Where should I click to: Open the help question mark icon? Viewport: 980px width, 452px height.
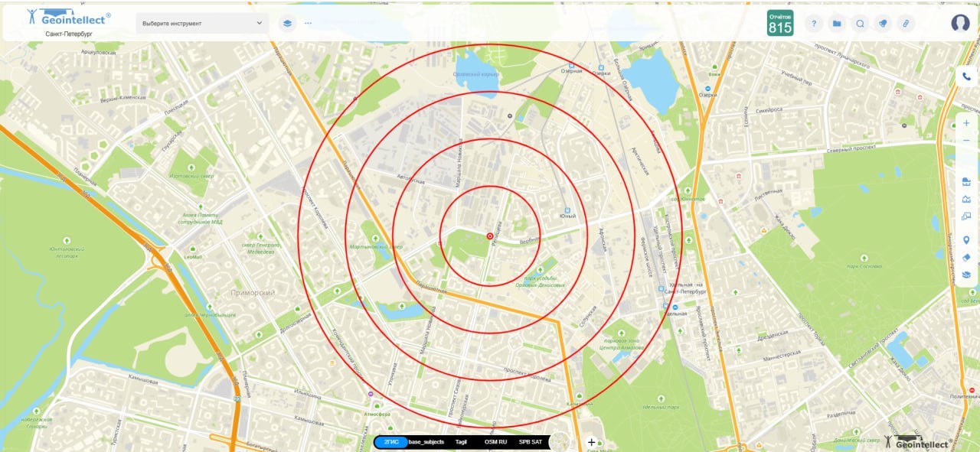click(814, 24)
